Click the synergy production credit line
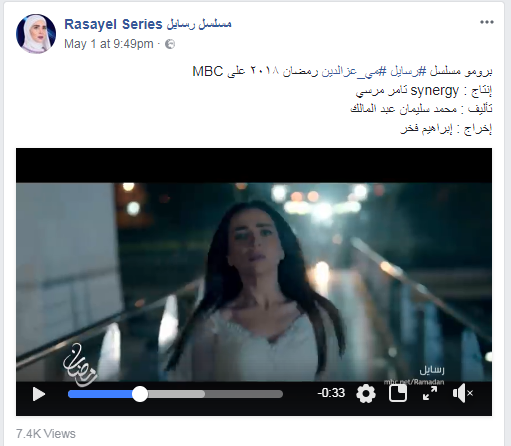This screenshot has width=511, height=446. (x=424, y=91)
